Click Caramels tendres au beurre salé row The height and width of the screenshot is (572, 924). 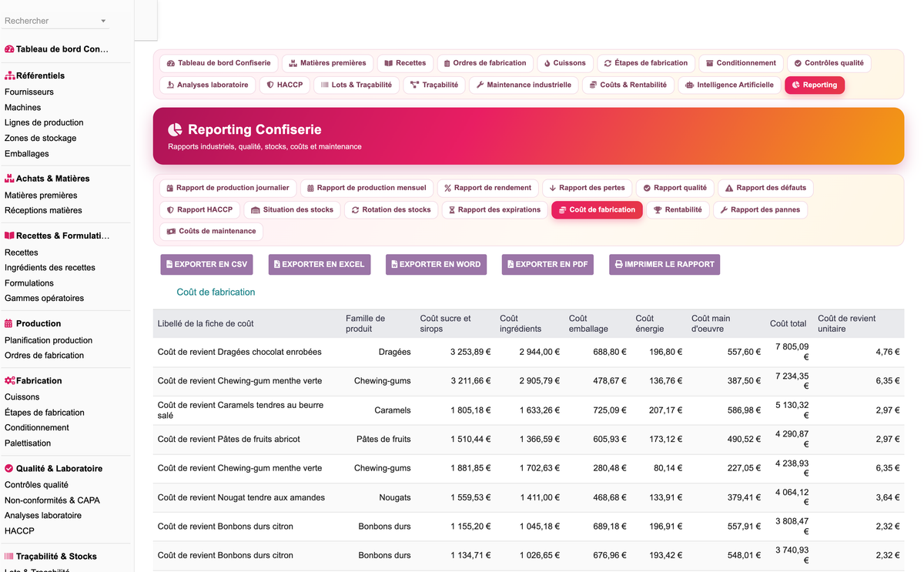point(528,410)
